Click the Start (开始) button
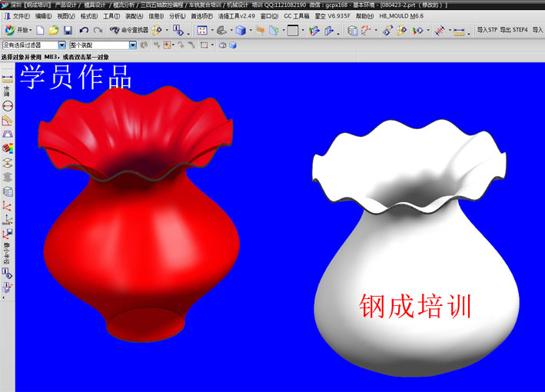 [x=17, y=30]
